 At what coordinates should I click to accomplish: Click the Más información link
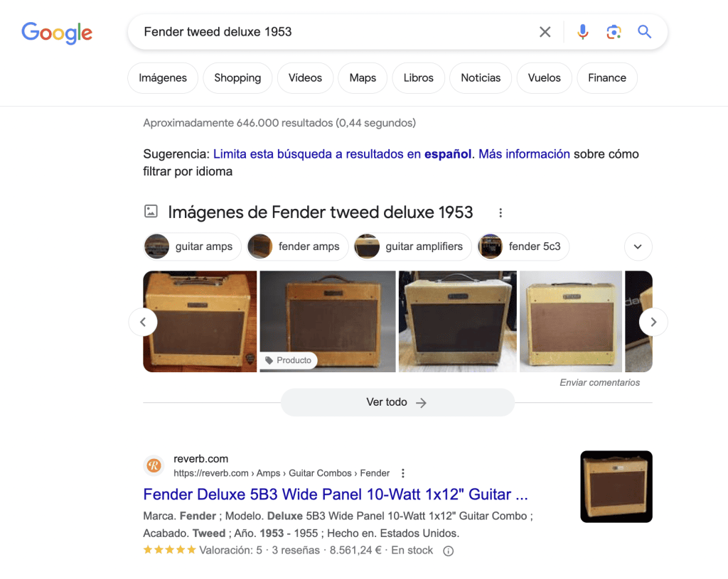point(524,154)
